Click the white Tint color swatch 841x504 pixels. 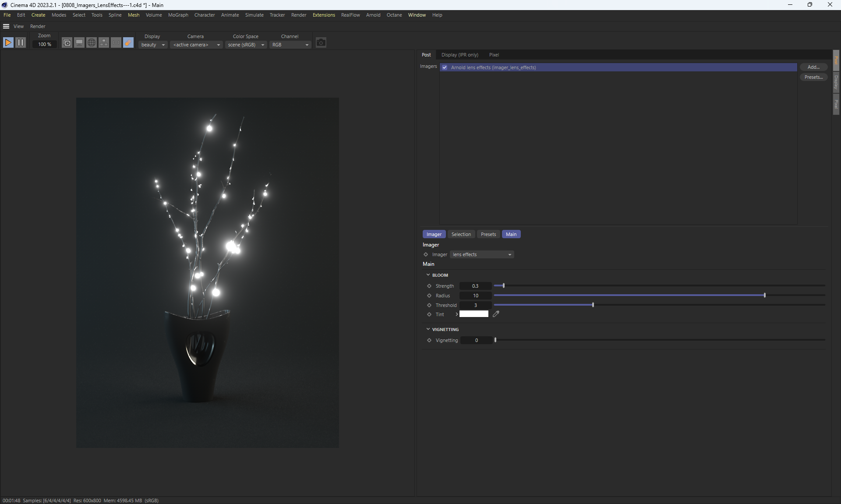474,314
